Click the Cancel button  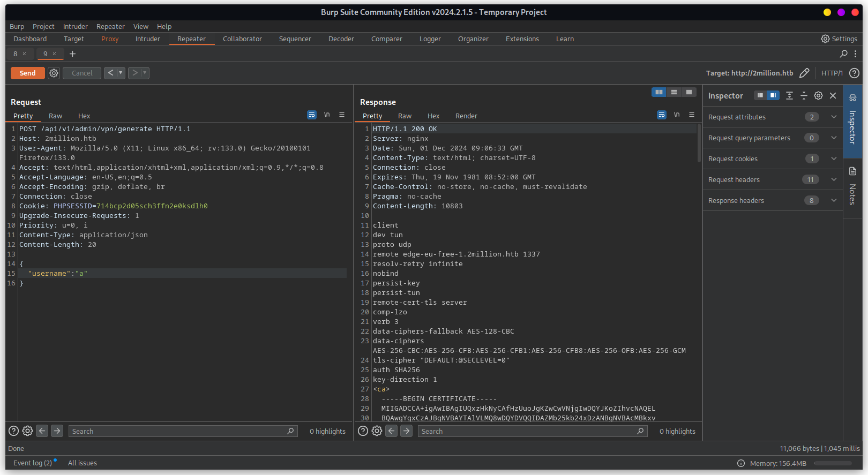(x=82, y=73)
